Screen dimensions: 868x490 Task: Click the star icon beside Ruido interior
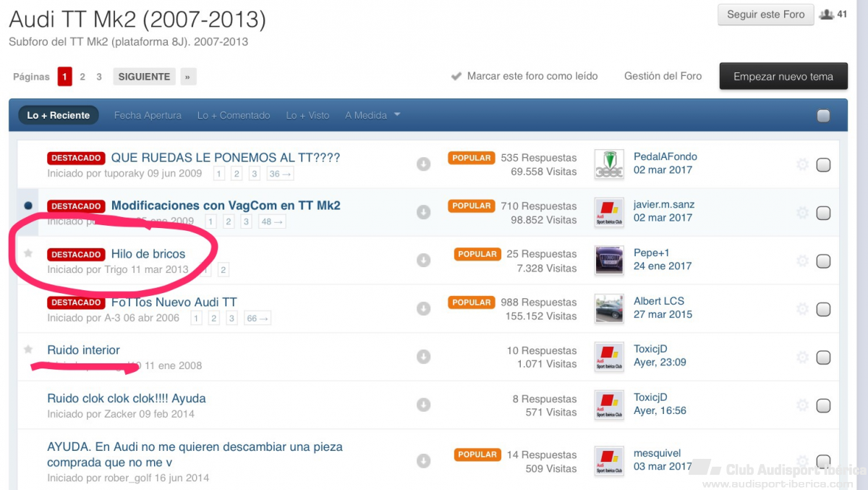point(28,350)
